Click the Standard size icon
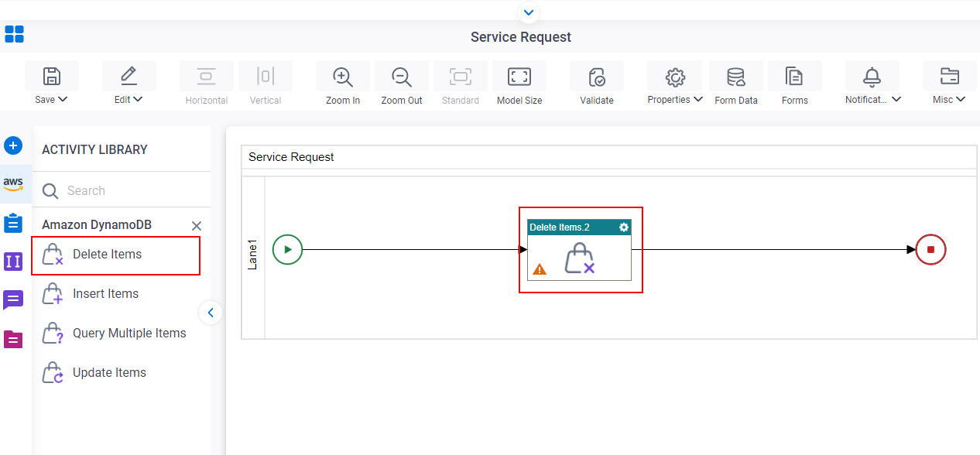This screenshot has width=980, height=455. (x=461, y=76)
